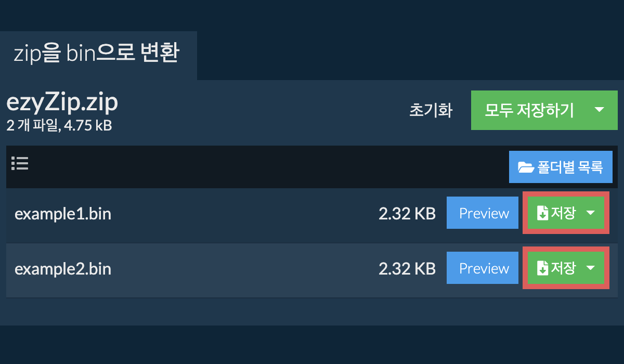Click the list icon above the file list
The width and height of the screenshot is (624, 364).
[x=20, y=163]
